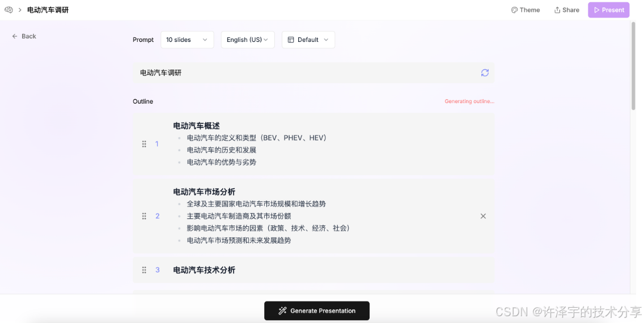Click the Generating outline... status text
Image resolution: width=644 pixels, height=323 pixels.
tap(469, 101)
